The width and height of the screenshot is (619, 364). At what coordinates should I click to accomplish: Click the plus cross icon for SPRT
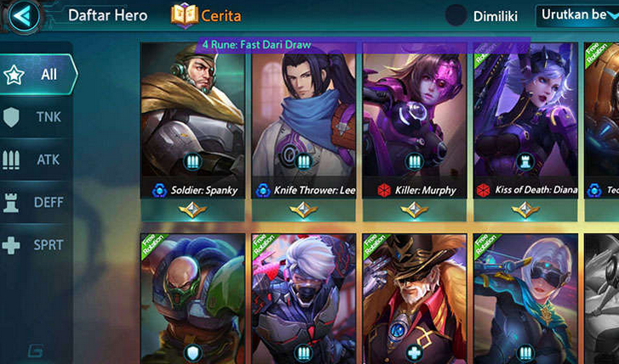click(11, 245)
